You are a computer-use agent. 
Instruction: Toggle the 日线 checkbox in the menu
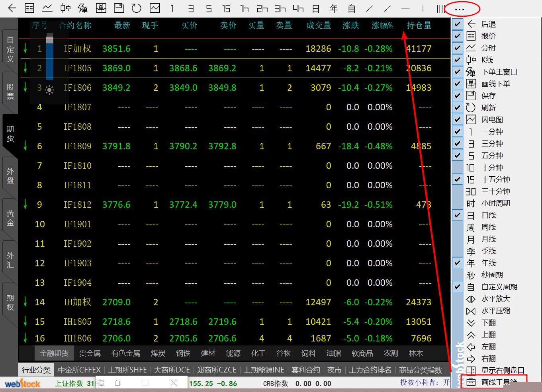tap(458, 215)
